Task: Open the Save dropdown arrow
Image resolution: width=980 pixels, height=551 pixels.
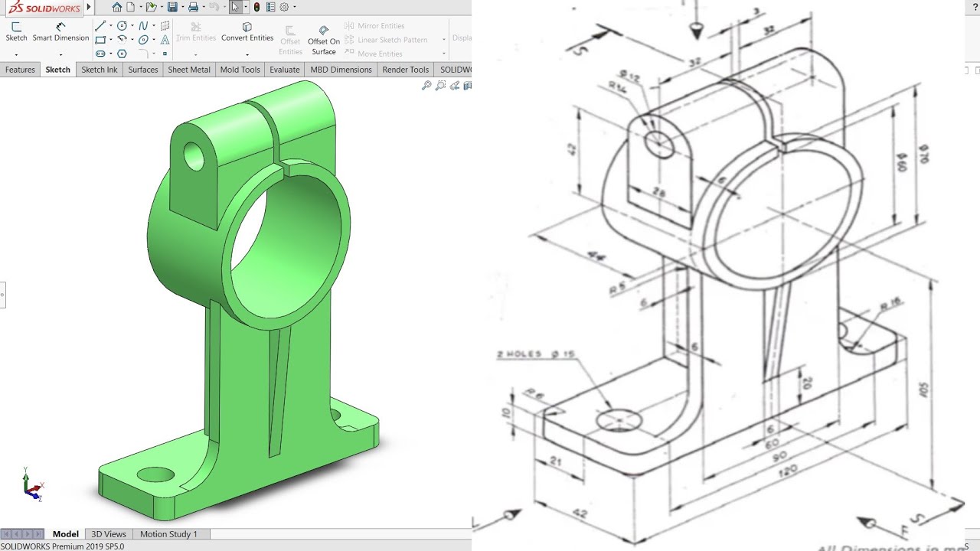Action: pyautogui.click(x=182, y=8)
